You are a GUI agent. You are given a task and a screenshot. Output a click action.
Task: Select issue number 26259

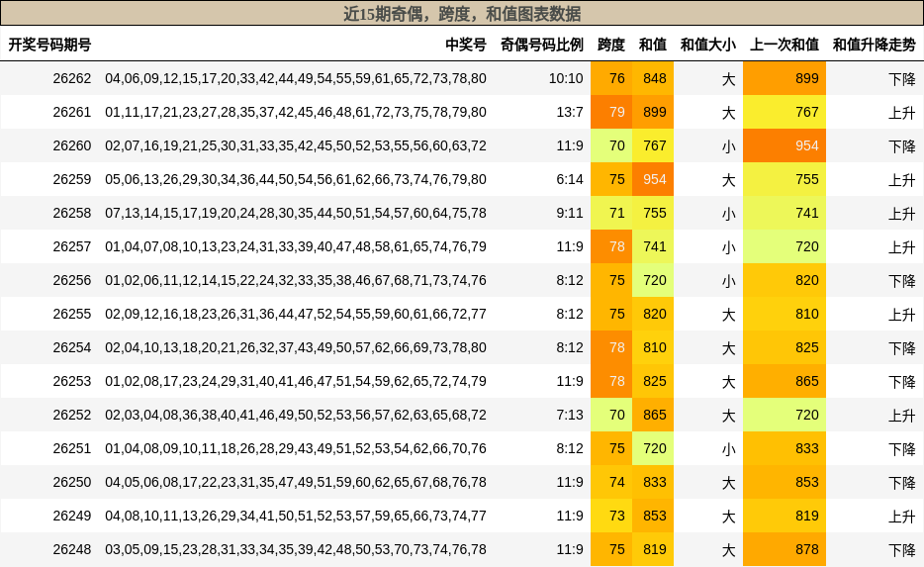(x=72, y=179)
